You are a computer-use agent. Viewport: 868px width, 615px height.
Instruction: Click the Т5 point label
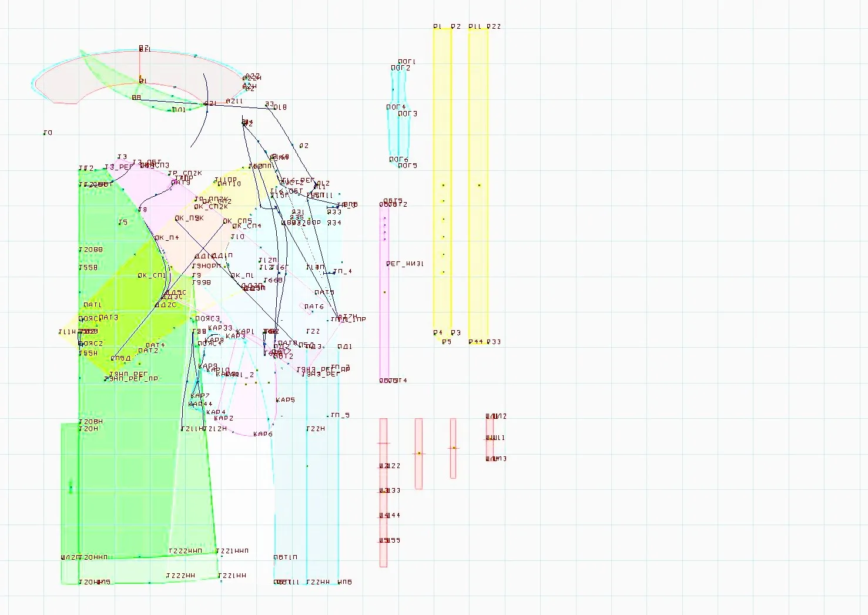[x=123, y=223]
